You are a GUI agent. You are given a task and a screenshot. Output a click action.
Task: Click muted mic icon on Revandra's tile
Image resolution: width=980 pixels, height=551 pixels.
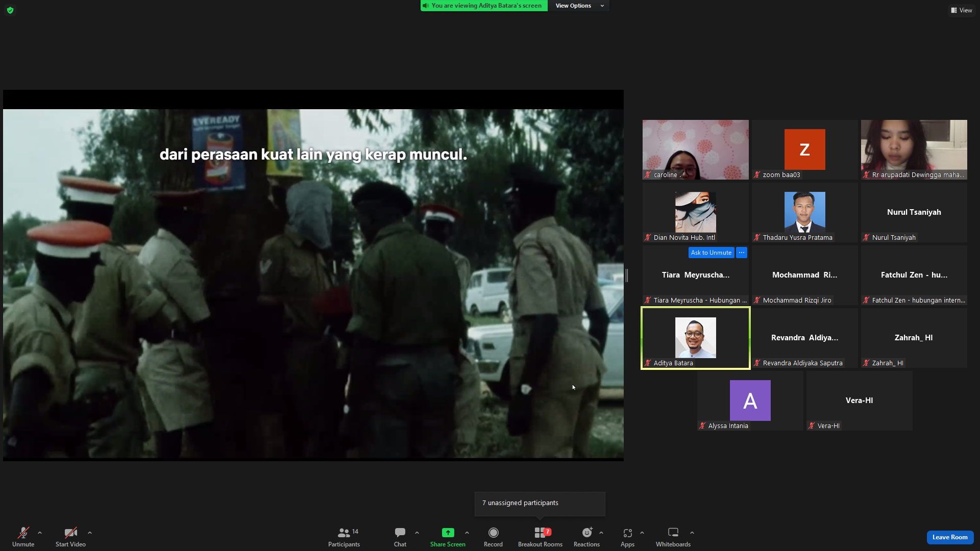(757, 363)
